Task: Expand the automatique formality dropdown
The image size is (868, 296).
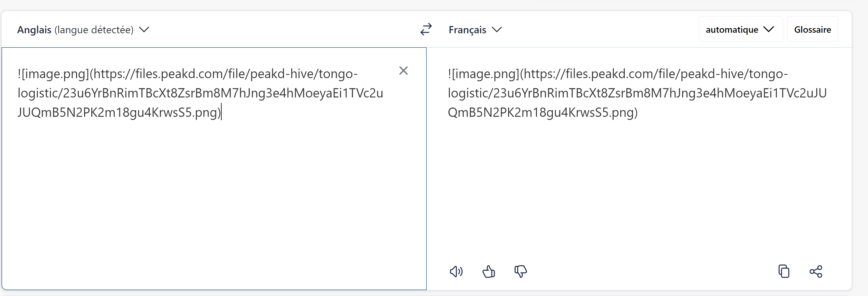Action: click(741, 29)
